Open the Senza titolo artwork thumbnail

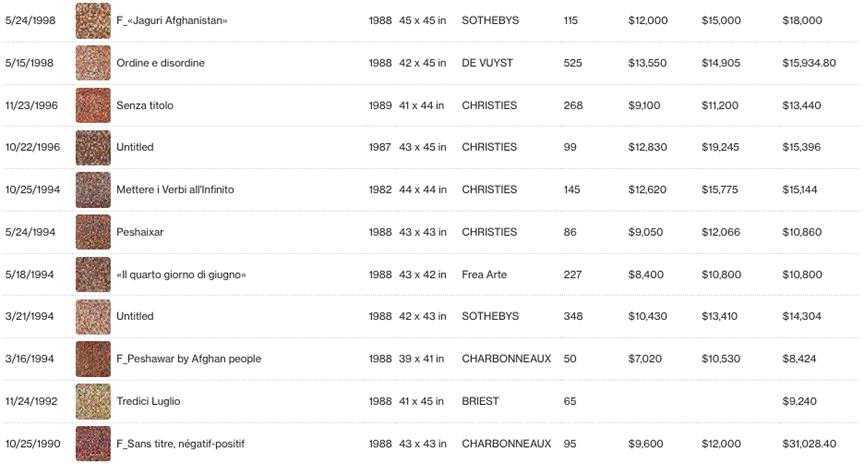pyautogui.click(x=93, y=105)
